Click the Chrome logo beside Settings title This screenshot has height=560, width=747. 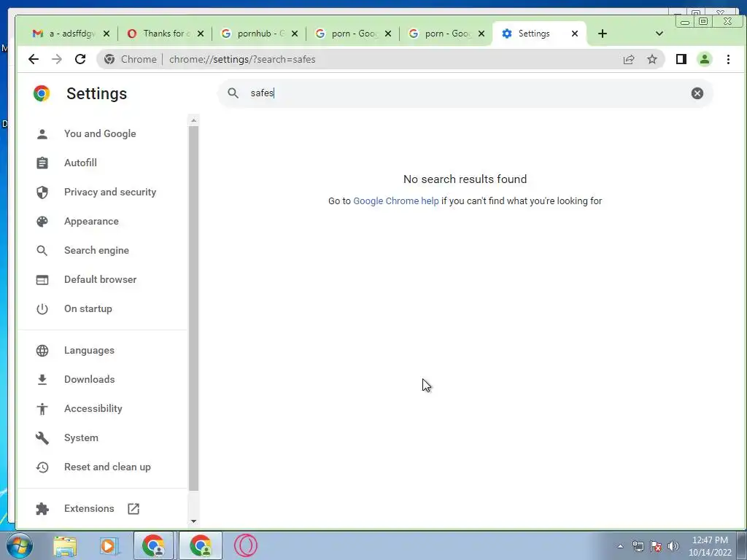click(42, 93)
